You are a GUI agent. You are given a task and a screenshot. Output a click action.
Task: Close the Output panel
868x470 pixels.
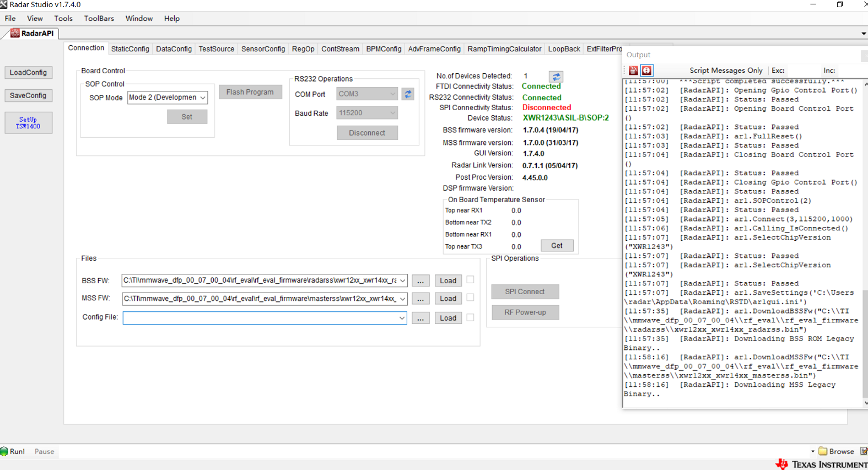(x=864, y=55)
